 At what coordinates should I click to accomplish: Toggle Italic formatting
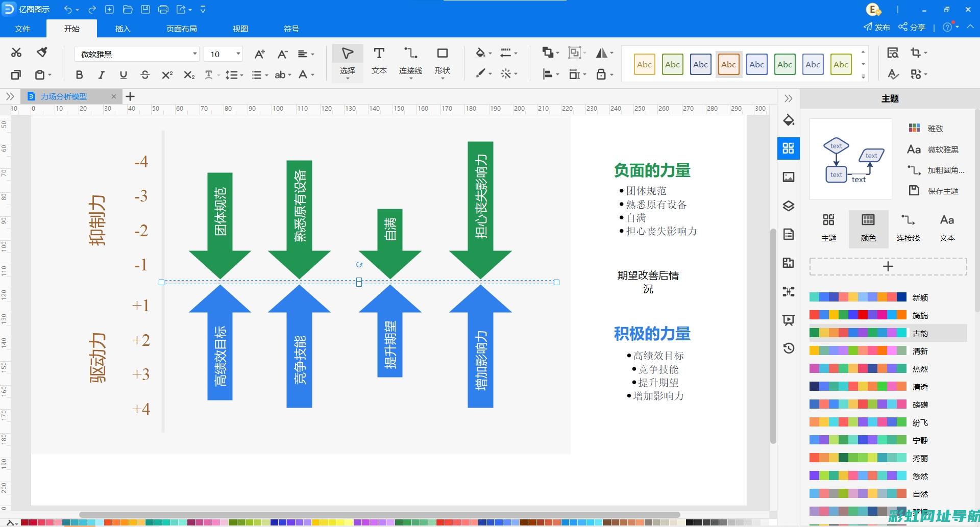[x=101, y=75]
